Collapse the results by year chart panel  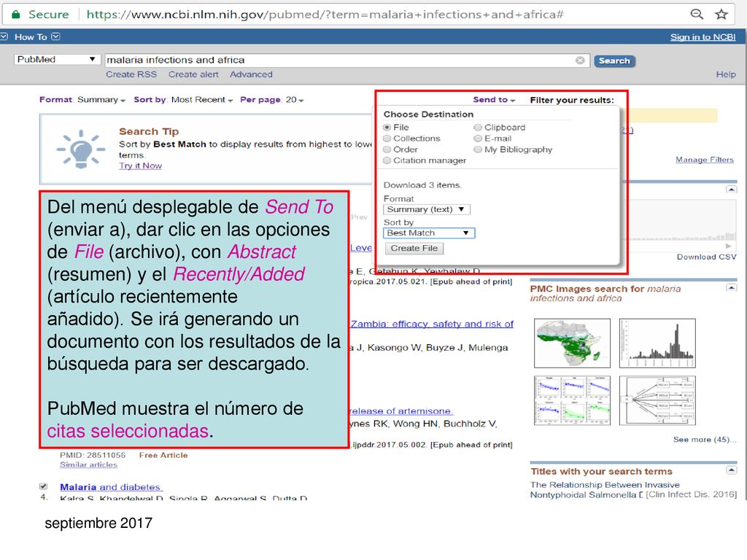(731, 190)
